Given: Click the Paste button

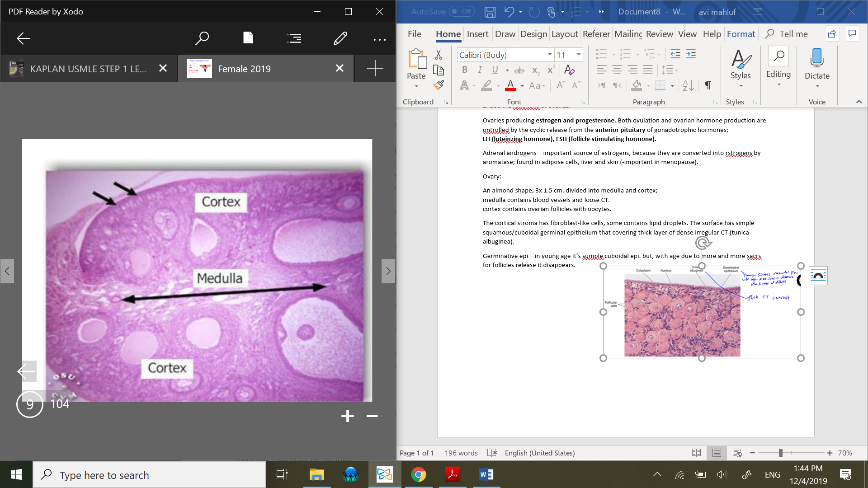Looking at the screenshot, I should 416,61.
